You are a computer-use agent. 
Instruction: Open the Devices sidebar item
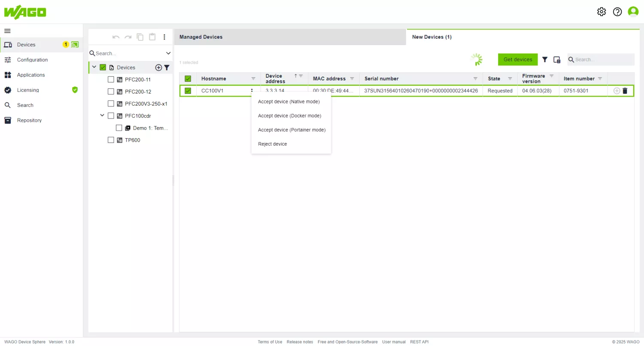coord(41,45)
